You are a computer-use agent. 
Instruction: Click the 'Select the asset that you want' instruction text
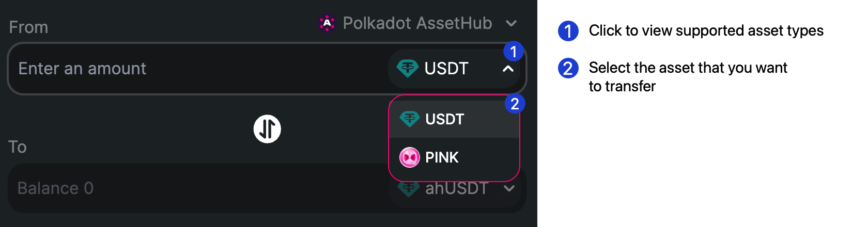point(688,68)
